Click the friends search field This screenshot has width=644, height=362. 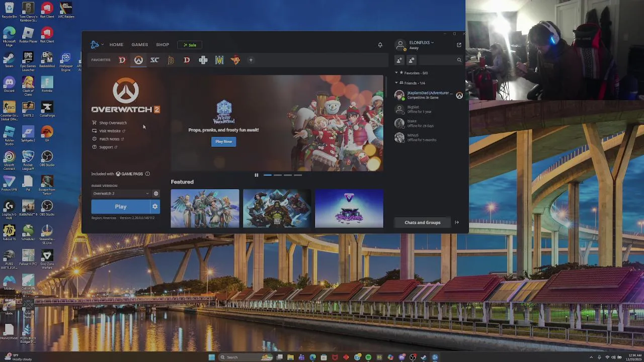pyautogui.click(x=440, y=60)
